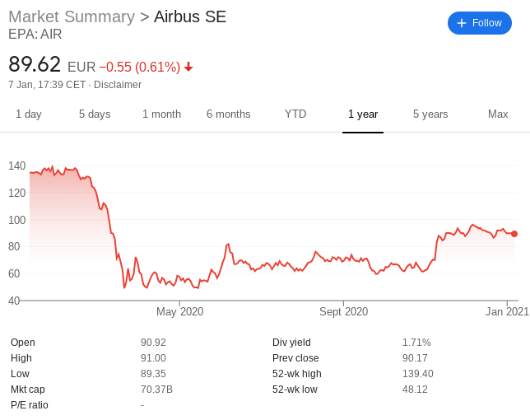Click the red down arrow price indicator
This screenshot has width=530, height=420.
pyautogui.click(x=188, y=67)
